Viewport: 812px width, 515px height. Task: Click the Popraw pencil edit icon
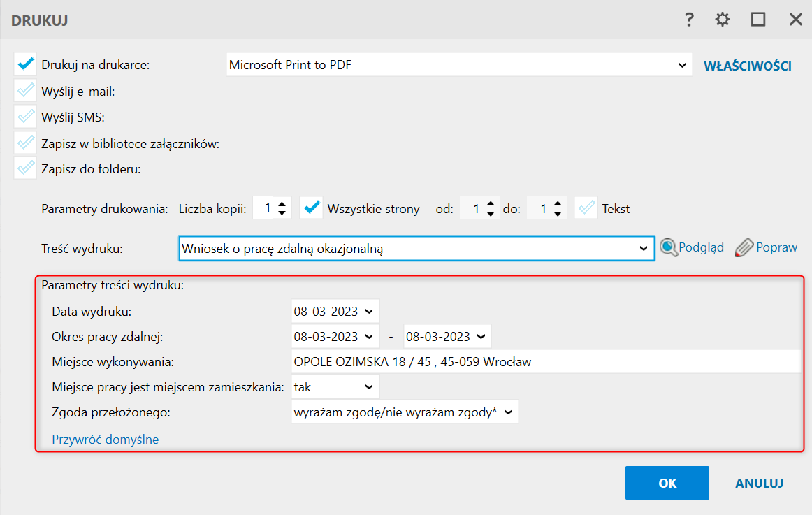745,248
